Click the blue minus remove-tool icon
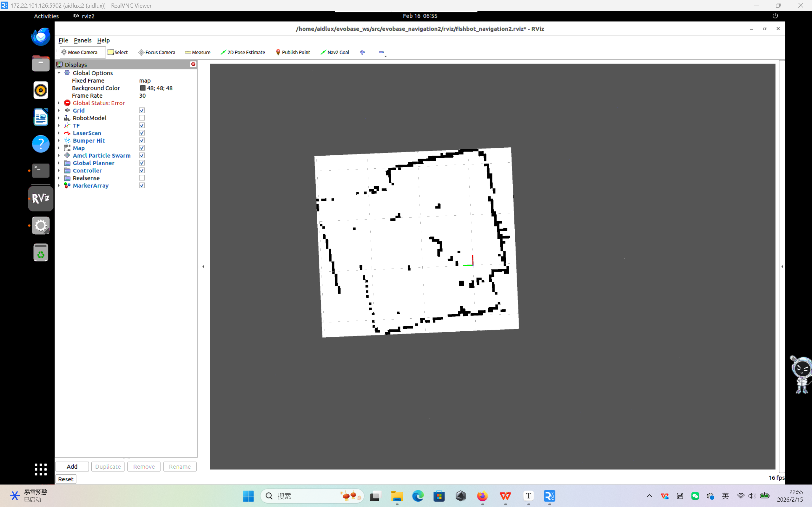This screenshot has width=812, height=507. (x=381, y=52)
